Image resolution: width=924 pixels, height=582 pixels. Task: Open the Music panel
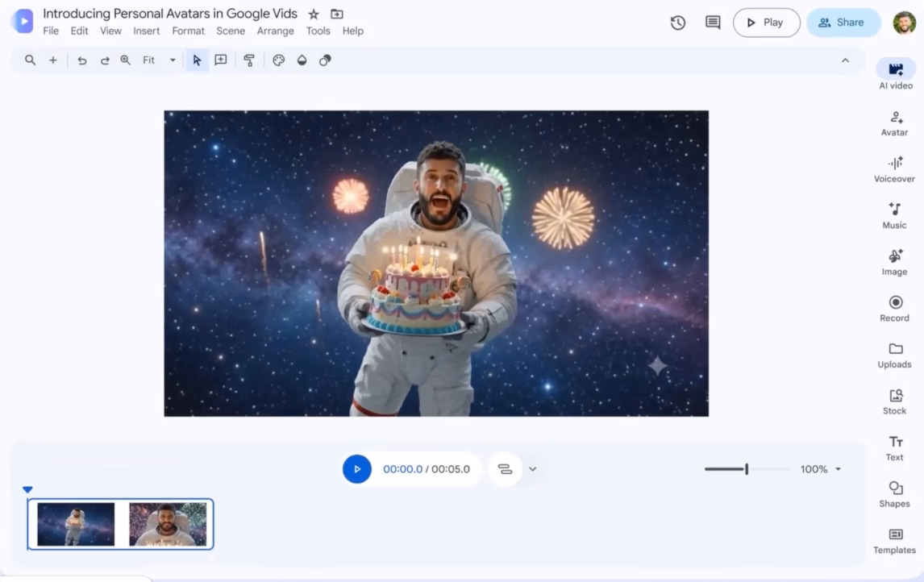(894, 216)
